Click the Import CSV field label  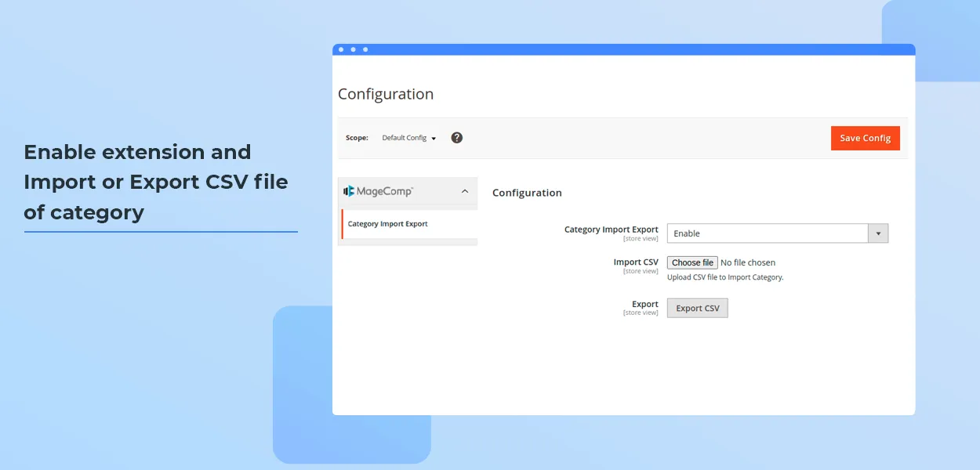click(x=636, y=262)
